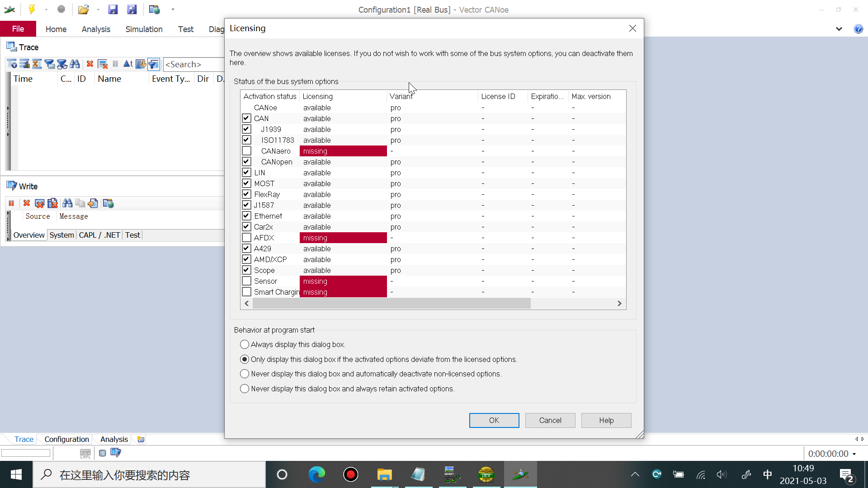Open the Simulation ribbon tab

coord(144,29)
